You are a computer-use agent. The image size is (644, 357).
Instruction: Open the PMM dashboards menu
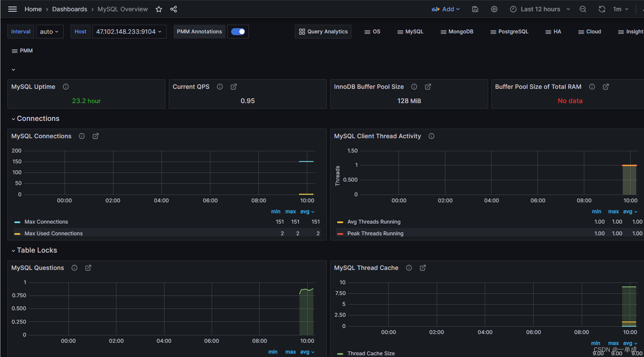pyautogui.click(x=22, y=51)
